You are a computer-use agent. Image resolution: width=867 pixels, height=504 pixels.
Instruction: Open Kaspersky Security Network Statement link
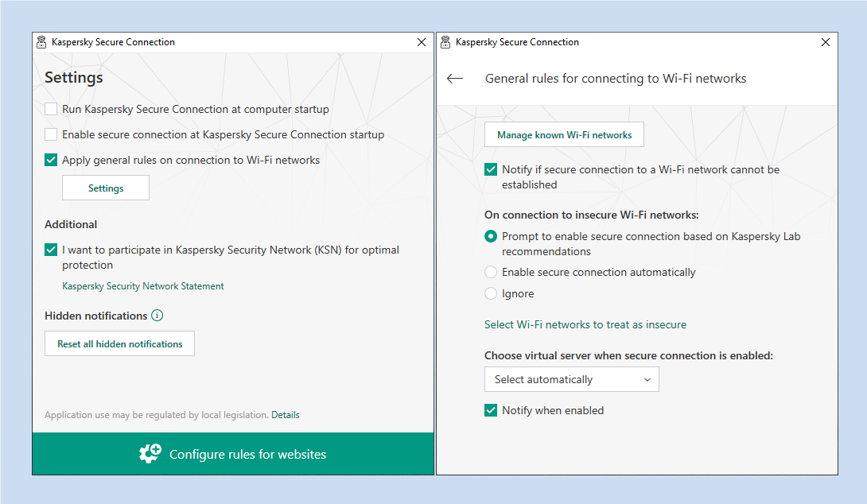pyautogui.click(x=143, y=286)
